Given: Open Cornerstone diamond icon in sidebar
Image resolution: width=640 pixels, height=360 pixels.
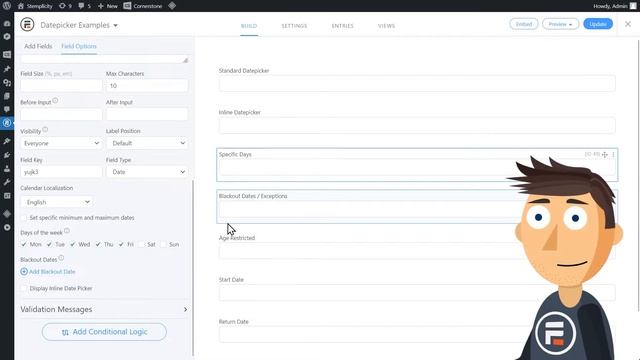Looking at the screenshot, I should (7, 213).
